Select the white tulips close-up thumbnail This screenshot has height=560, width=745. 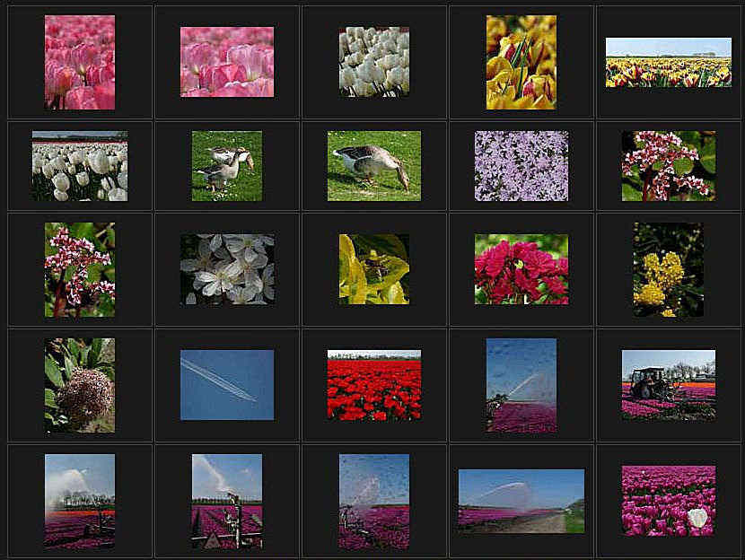(374, 62)
